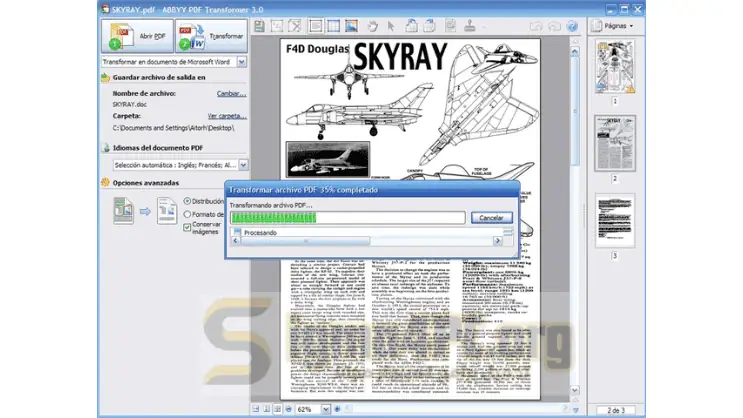Click the stamp toolbar icon
This screenshot has width=743, height=418.
point(470,27)
